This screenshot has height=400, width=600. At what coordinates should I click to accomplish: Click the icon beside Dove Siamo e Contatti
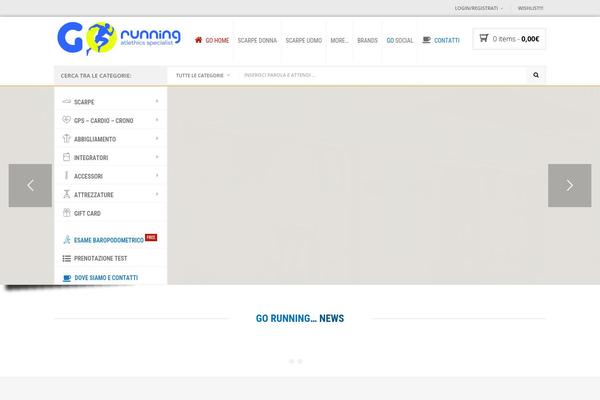[67, 278]
